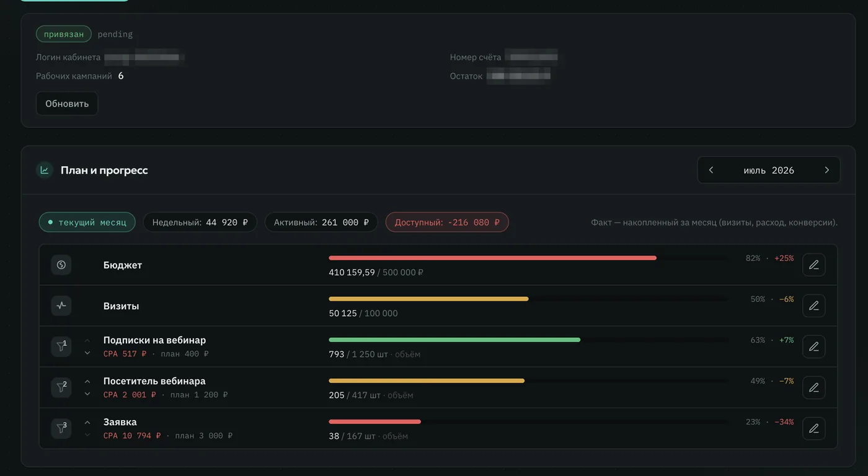Edit Подписки на вебинар with pencil icon
The height and width of the screenshot is (476, 868).
click(x=813, y=346)
